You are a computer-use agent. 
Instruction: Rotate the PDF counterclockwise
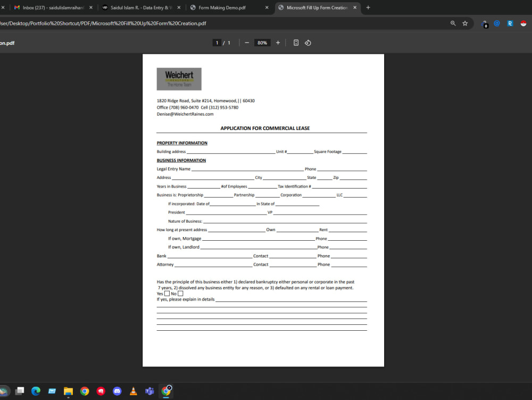click(x=307, y=43)
